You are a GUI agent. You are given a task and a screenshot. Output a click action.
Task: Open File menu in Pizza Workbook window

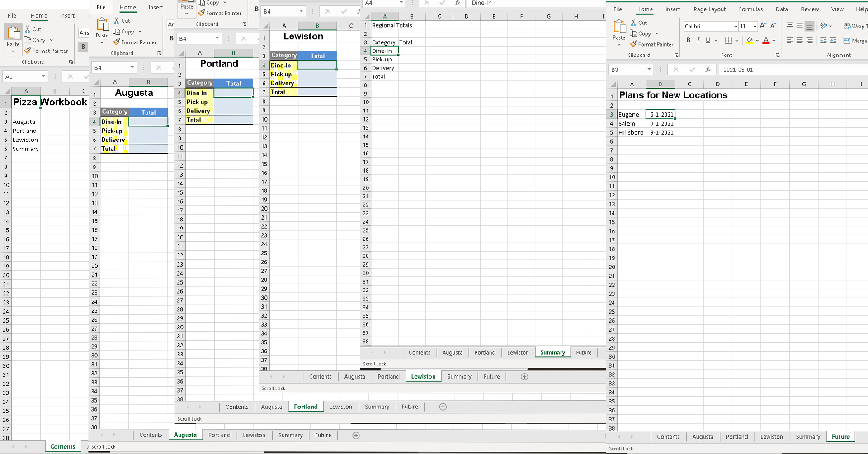click(12, 15)
